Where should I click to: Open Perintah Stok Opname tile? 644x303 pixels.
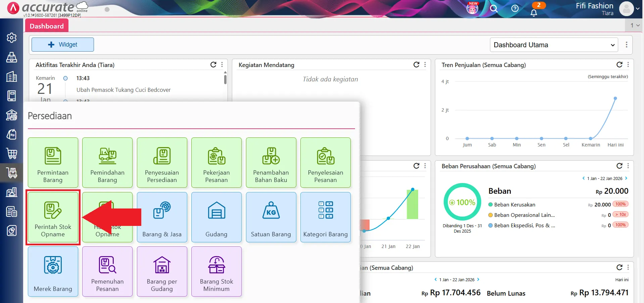click(x=53, y=217)
